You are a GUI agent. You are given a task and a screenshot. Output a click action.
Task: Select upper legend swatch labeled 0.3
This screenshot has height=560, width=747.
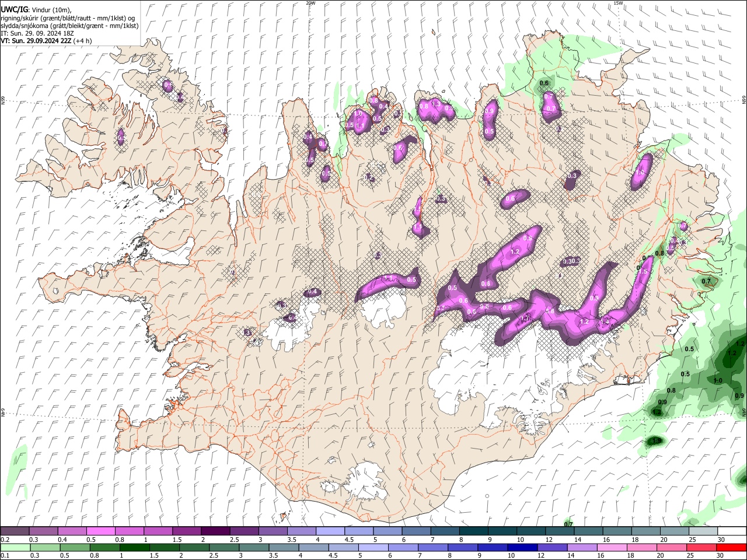coord(43,531)
